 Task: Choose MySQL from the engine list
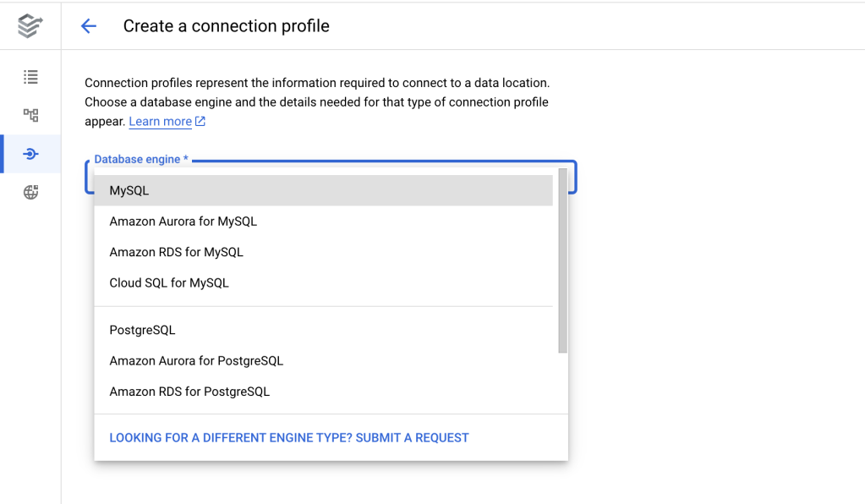(129, 190)
